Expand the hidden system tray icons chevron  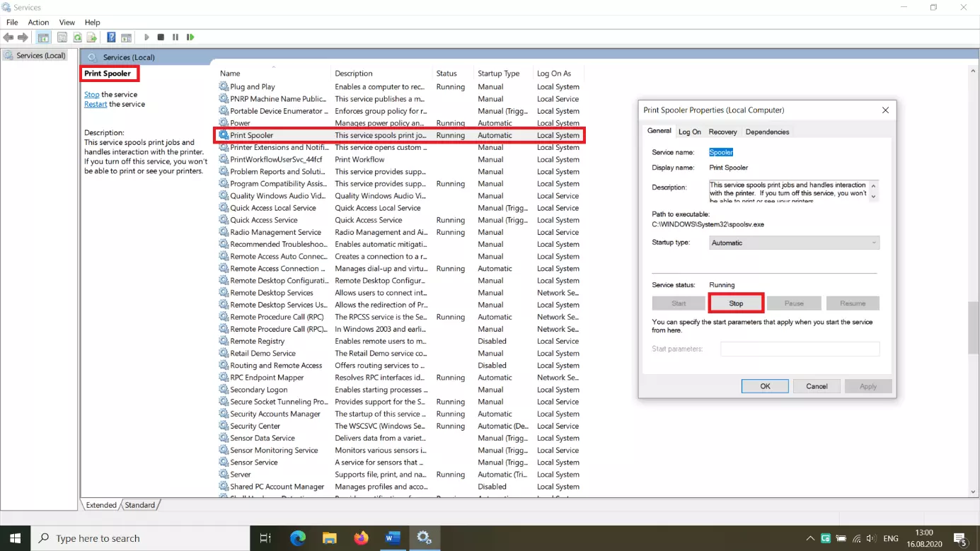[810, 538]
